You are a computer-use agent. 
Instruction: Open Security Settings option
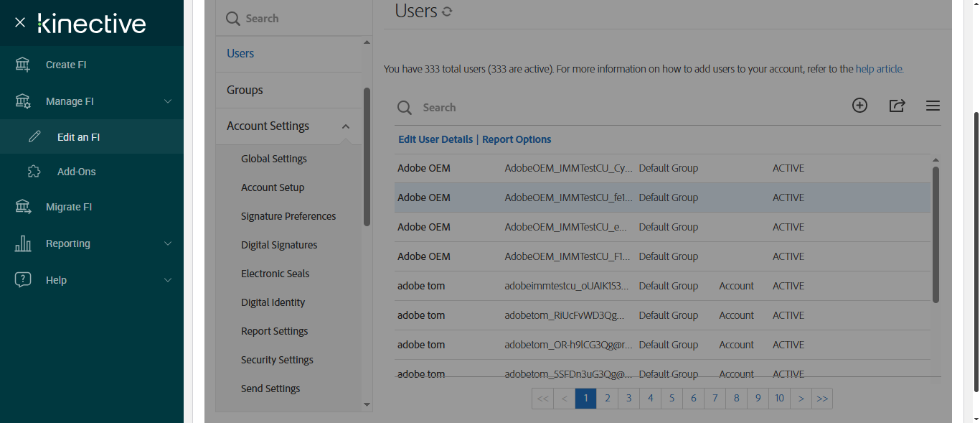277,360
